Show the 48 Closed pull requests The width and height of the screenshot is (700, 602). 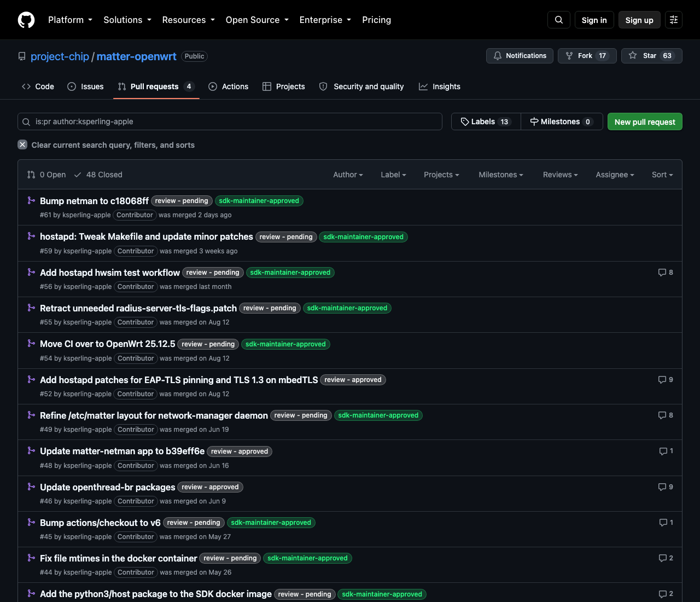tap(98, 175)
